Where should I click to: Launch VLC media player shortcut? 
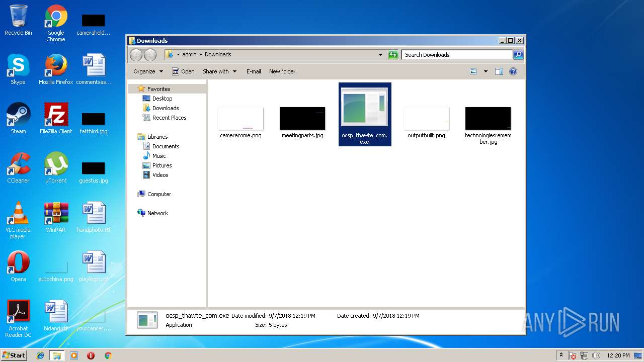click(x=18, y=221)
